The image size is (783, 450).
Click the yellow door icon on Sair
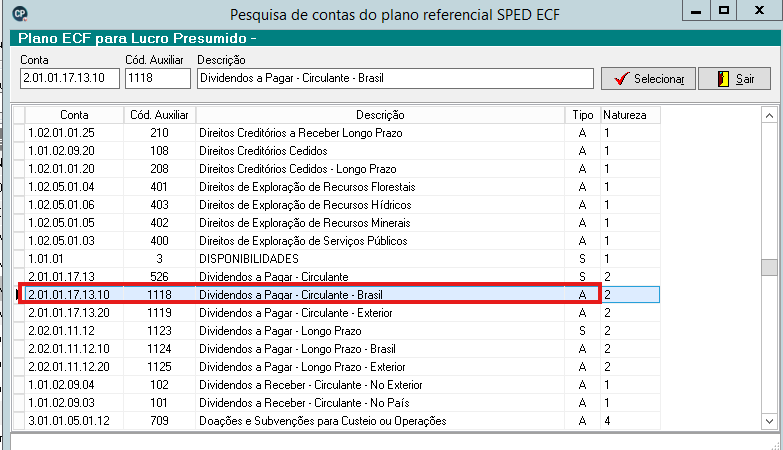tap(723, 78)
